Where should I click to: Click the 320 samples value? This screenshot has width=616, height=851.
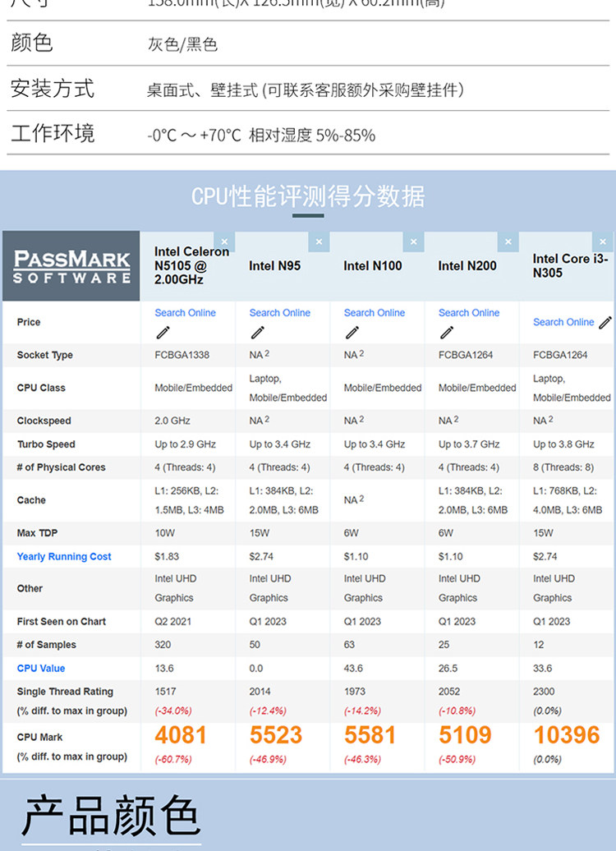tap(163, 645)
